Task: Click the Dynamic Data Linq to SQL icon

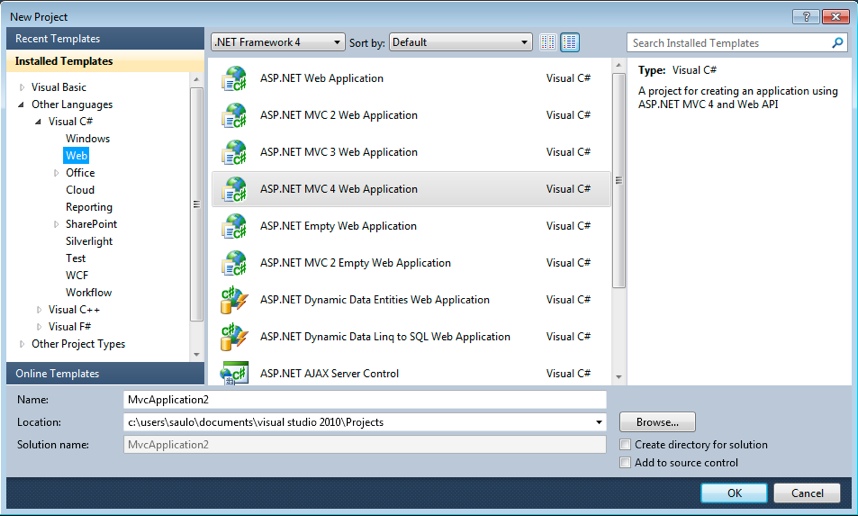Action: (x=234, y=337)
